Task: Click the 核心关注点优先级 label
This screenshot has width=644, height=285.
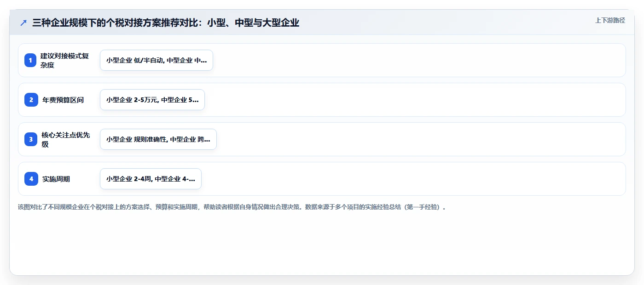Action: tap(66, 139)
